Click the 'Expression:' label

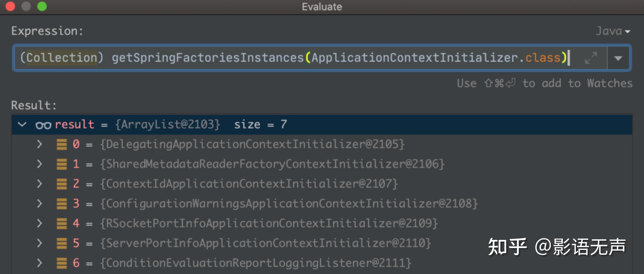point(47,31)
